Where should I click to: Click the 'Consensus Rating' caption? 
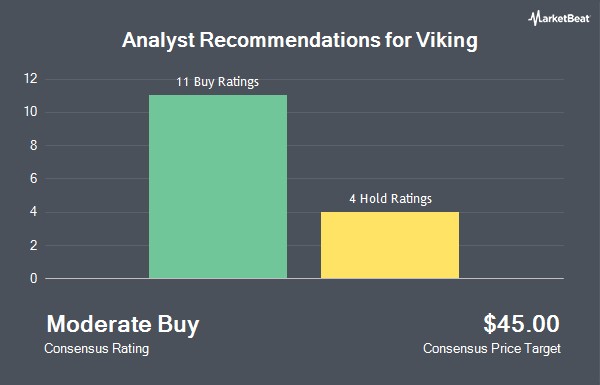(x=96, y=349)
